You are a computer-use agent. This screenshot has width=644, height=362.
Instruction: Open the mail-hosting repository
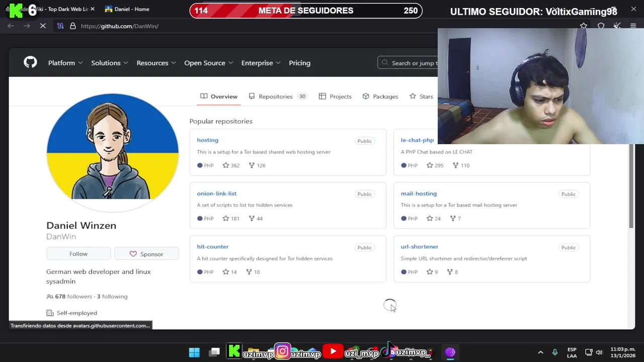(419, 194)
